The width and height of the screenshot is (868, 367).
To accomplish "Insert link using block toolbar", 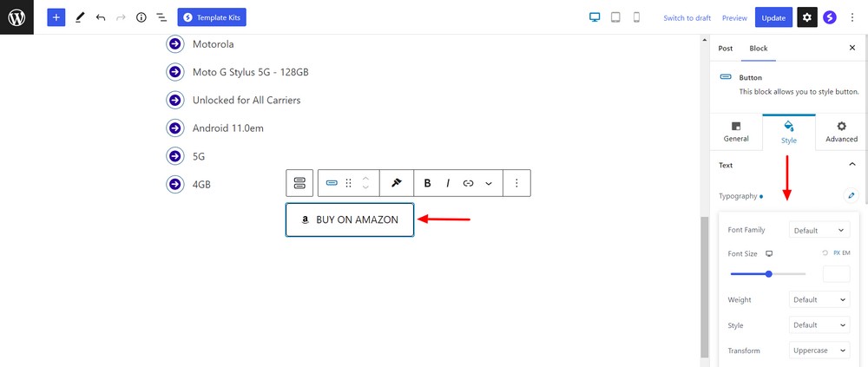I will click(x=469, y=183).
